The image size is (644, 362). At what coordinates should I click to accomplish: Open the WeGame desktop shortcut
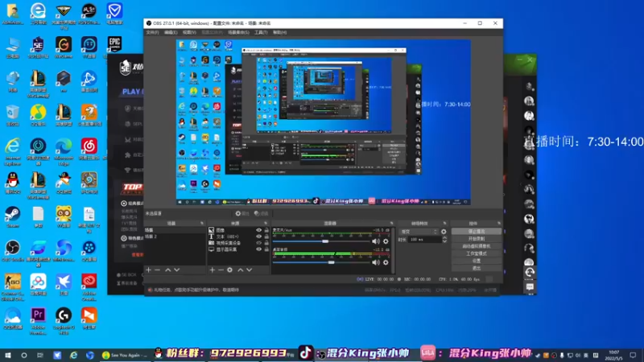point(64,47)
